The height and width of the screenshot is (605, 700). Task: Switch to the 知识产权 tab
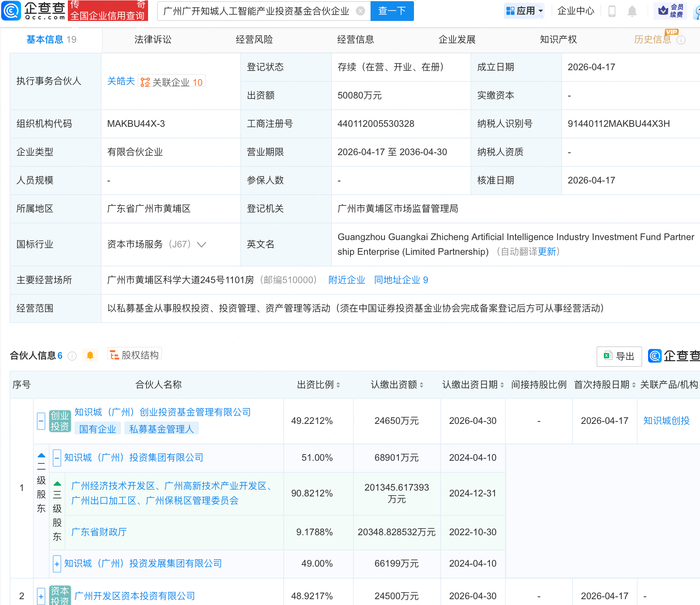(558, 40)
